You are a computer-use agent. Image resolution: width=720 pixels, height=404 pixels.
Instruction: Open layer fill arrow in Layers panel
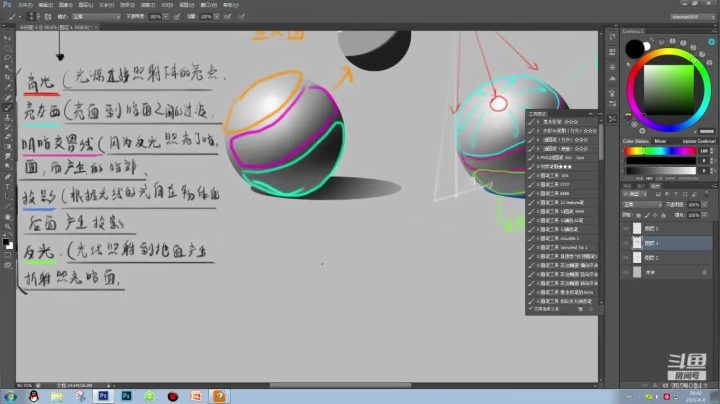click(704, 215)
